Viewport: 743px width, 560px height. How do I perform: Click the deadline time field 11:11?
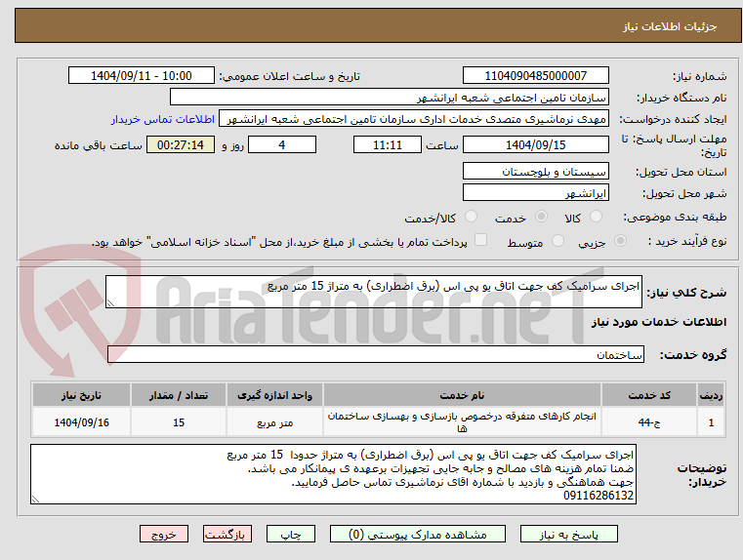pyautogui.click(x=388, y=144)
